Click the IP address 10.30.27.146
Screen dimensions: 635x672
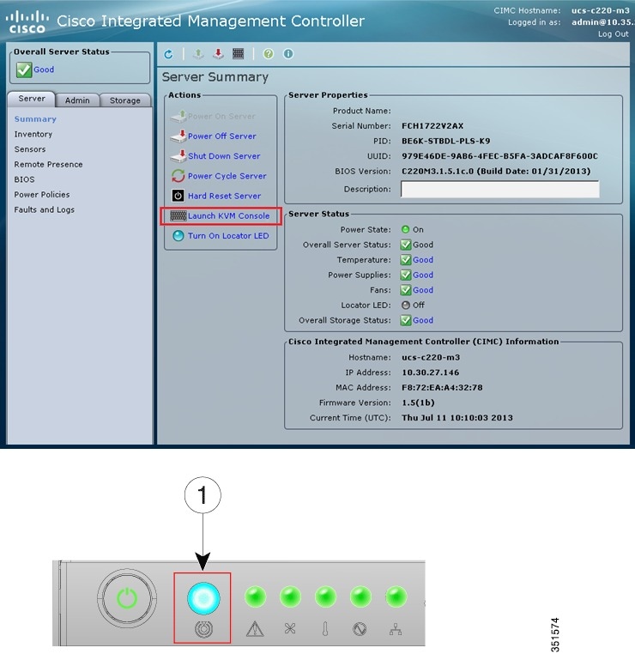coord(430,372)
